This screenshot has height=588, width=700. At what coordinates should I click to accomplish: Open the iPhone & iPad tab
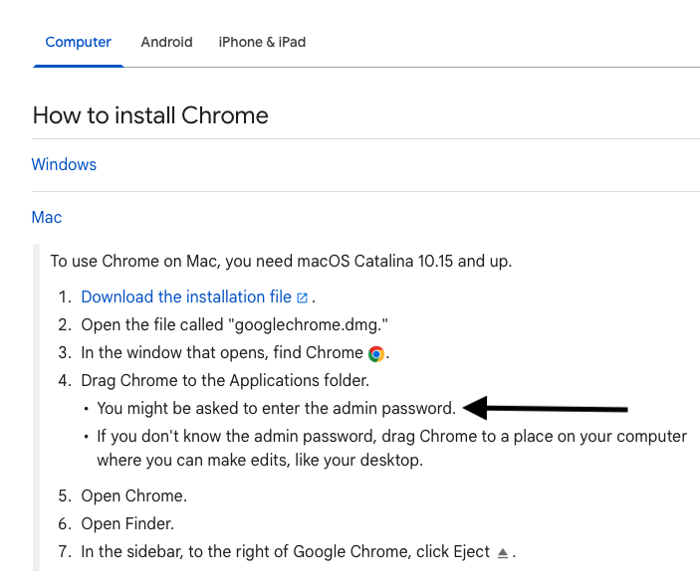point(262,42)
